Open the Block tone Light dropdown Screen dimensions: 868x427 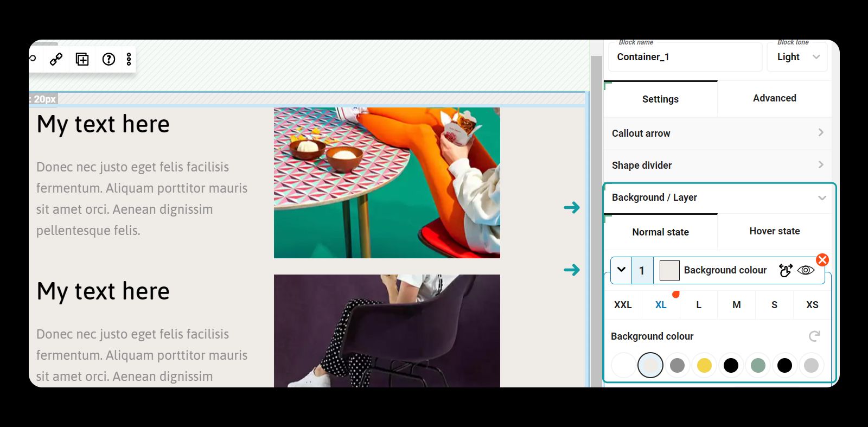797,57
